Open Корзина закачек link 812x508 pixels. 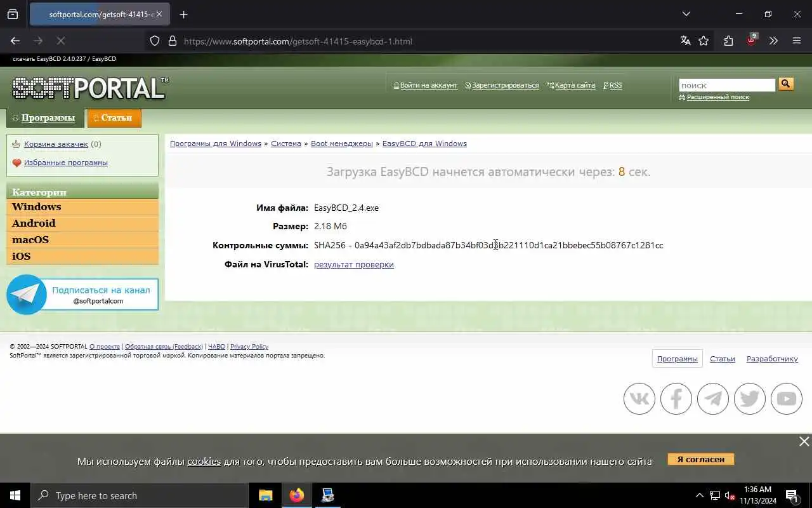click(56, 144)
